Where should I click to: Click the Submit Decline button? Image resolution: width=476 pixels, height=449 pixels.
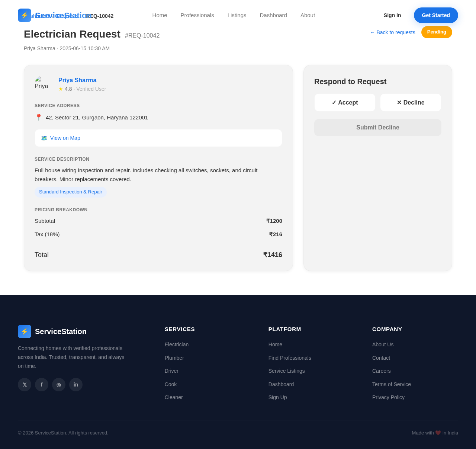tap(378, 128)
